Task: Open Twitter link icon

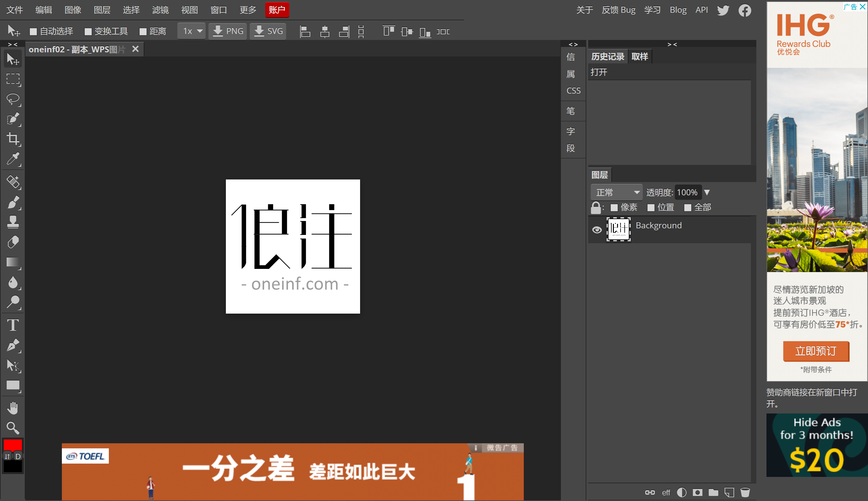Action: click(x=723, y=10)
